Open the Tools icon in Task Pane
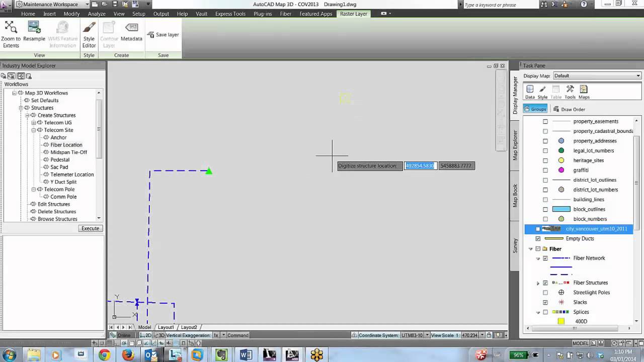The width and height of the screenshot is (644, 362). pos(570,89)
